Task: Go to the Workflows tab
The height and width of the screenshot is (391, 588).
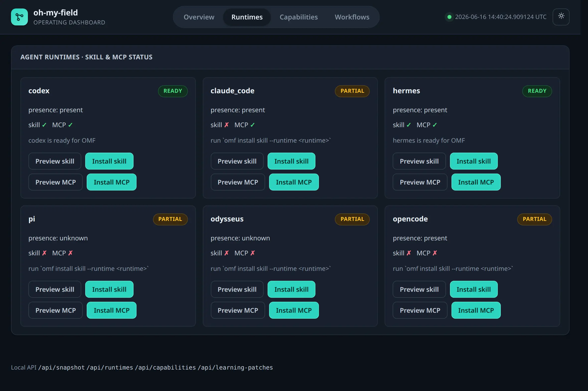Action: click(x=352, y=17)
